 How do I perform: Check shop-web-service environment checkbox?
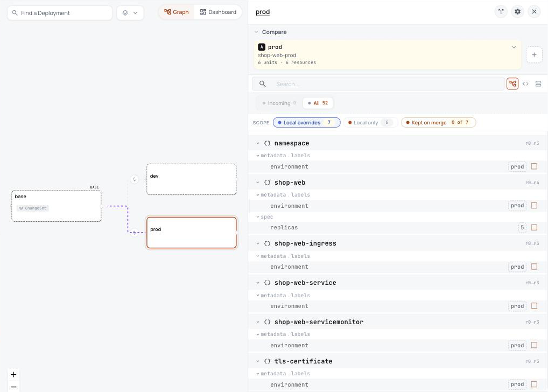[534, 306]
